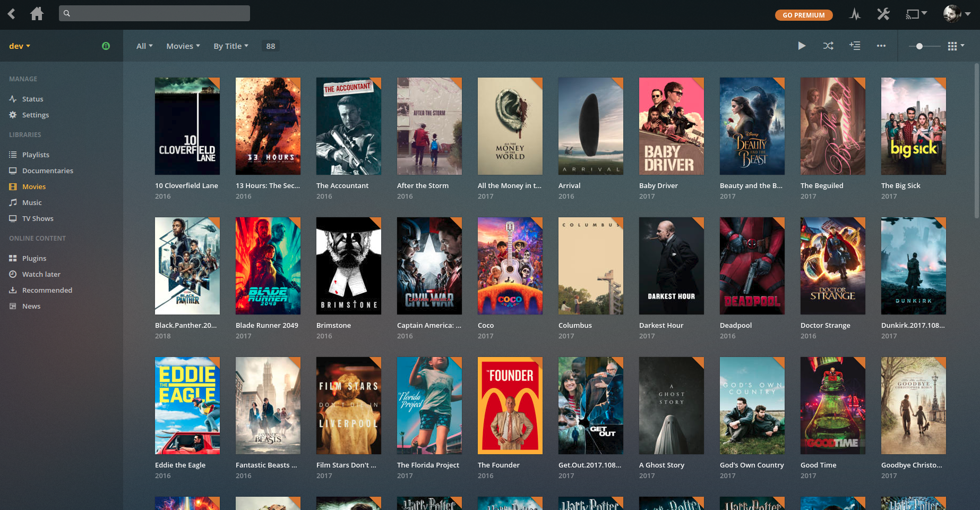Open the Eddie the Eagle poster

(x=187, y=405)
